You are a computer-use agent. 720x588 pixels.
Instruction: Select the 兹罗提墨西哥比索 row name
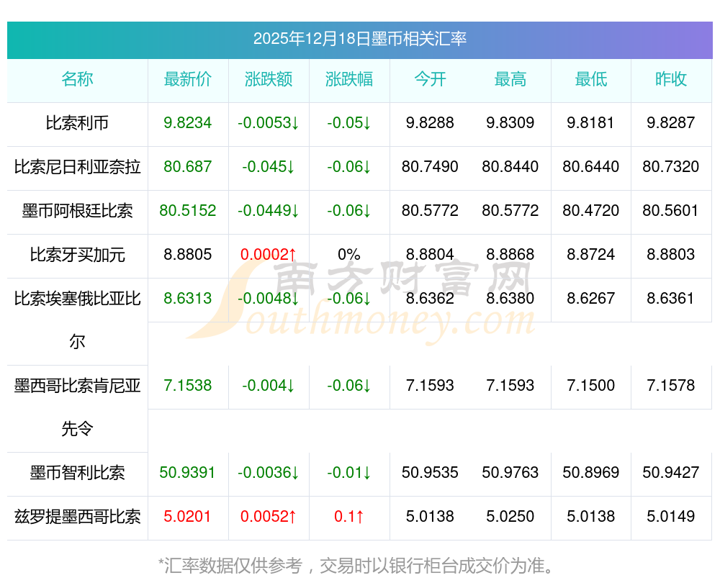click(x=77, y=517)
